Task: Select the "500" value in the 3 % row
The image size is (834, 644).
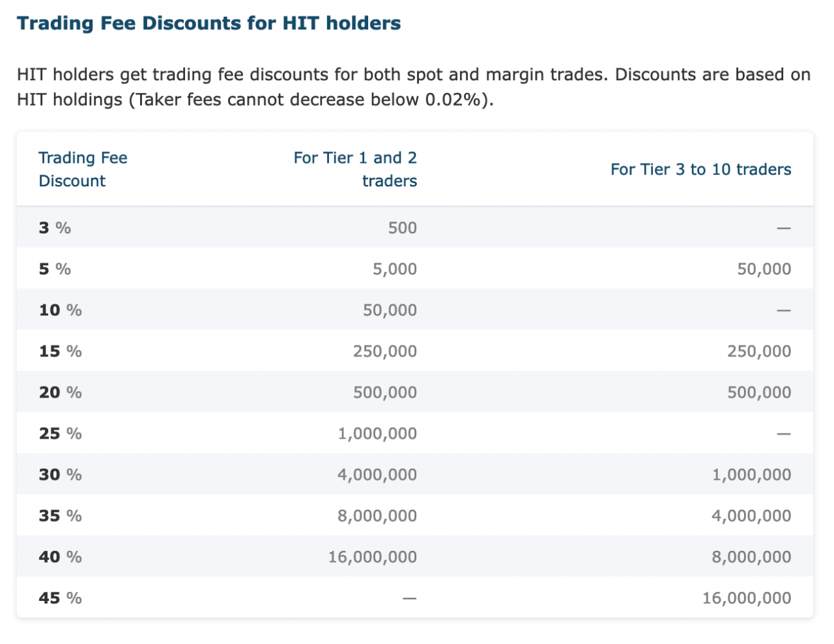Action: 403,227
